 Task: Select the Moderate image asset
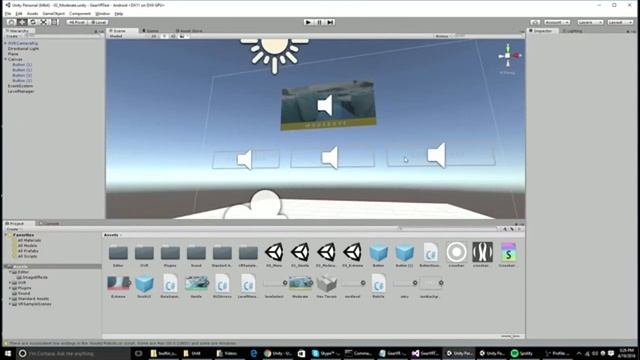300,287
